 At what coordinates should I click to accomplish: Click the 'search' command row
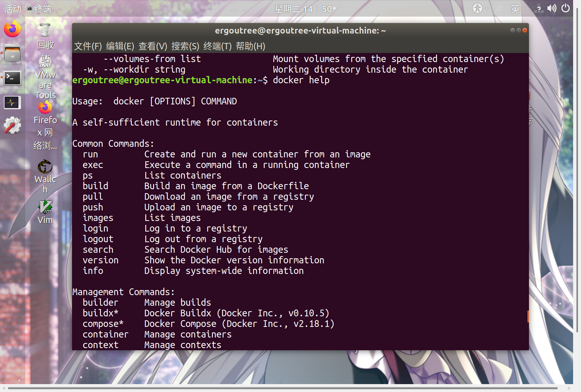click(185, 250)
